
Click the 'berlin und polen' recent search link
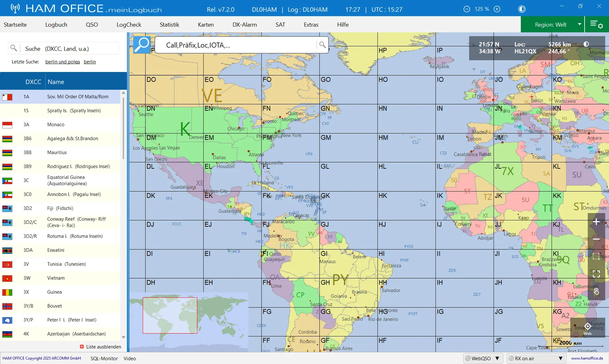tap(62, 62)
